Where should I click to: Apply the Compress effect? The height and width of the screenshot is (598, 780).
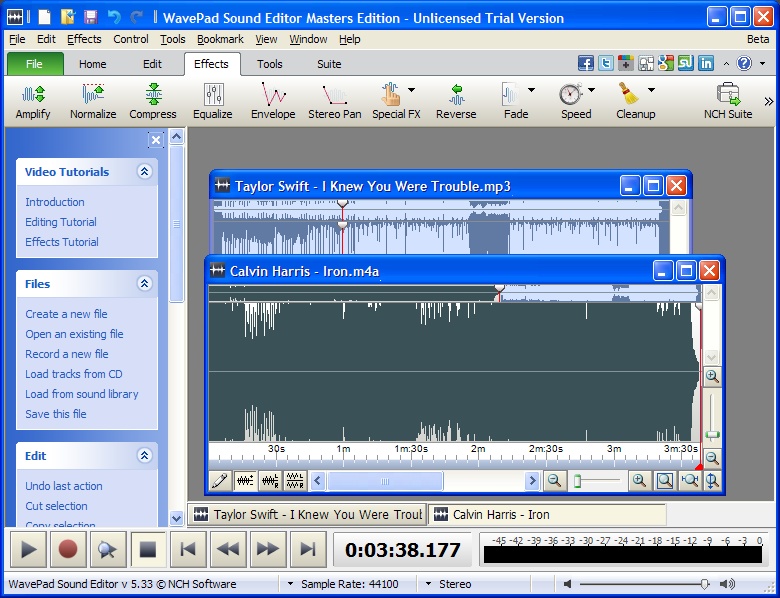(x=153, y=101)
